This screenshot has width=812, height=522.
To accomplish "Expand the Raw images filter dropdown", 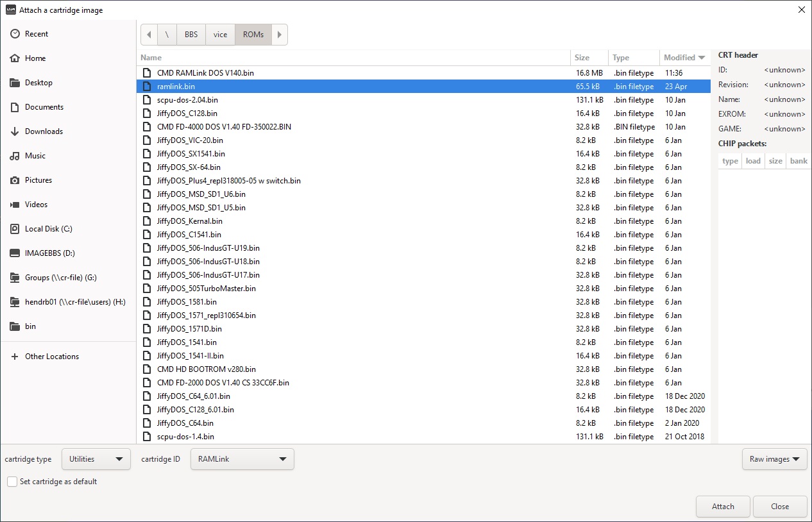I will 774,459.
